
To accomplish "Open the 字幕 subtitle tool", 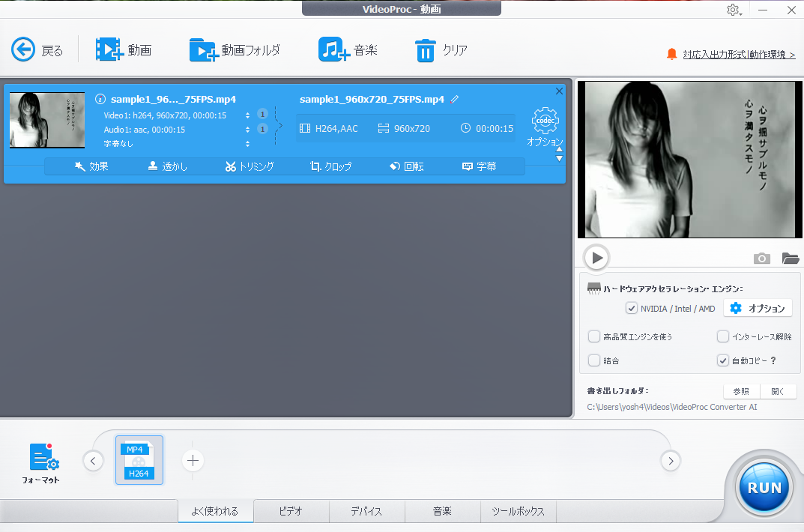I will [479, 166].
